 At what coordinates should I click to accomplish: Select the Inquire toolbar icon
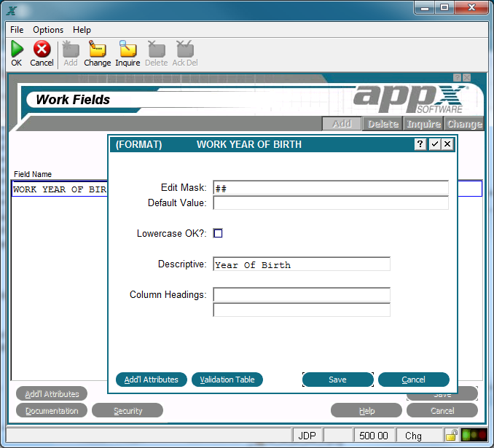(128, 49)
